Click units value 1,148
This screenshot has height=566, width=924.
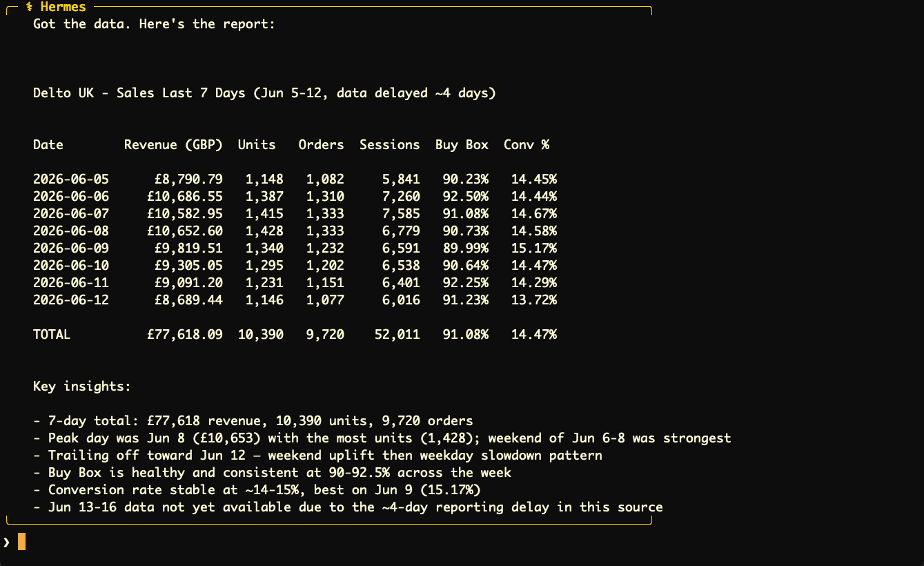264,179
